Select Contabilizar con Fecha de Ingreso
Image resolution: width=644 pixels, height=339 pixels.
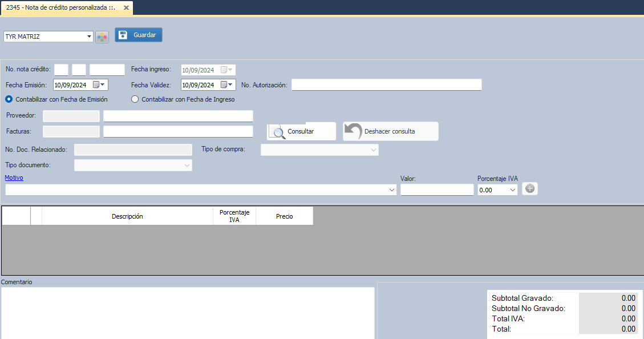click(x=135, y=99)
